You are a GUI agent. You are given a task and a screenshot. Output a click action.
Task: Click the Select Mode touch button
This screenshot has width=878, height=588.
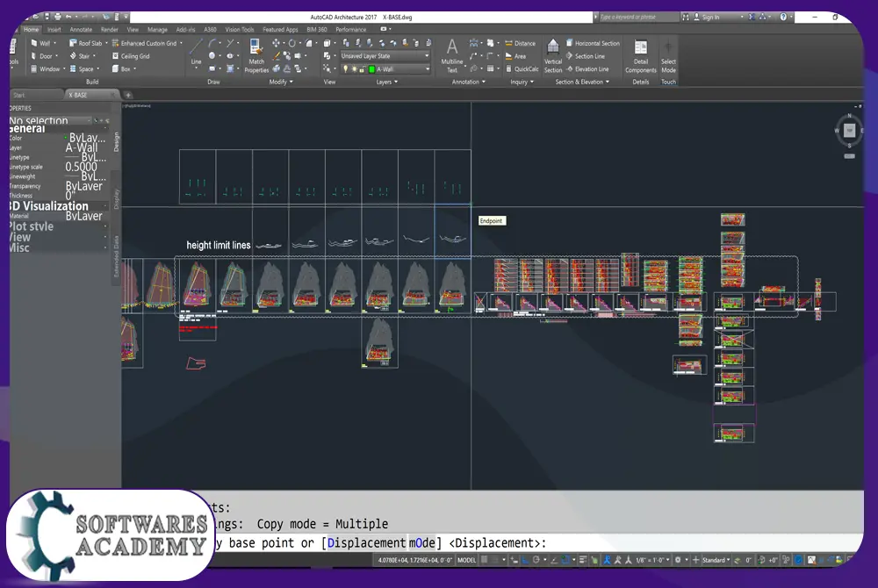pos(668,56)
